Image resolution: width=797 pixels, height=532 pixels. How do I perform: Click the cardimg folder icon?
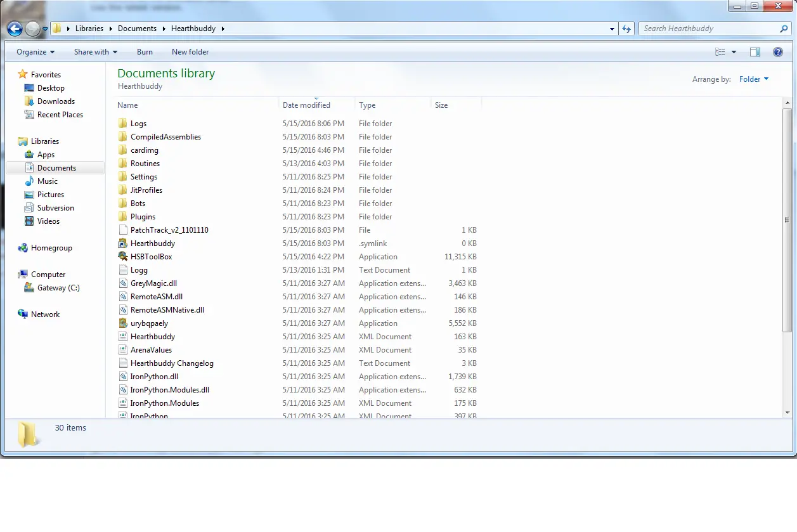click(x=123, y=150)
